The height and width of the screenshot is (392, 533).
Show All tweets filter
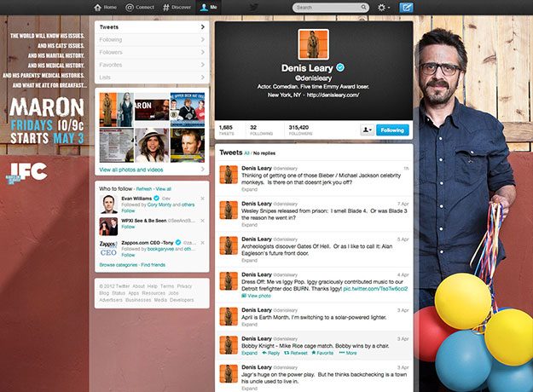246,153
